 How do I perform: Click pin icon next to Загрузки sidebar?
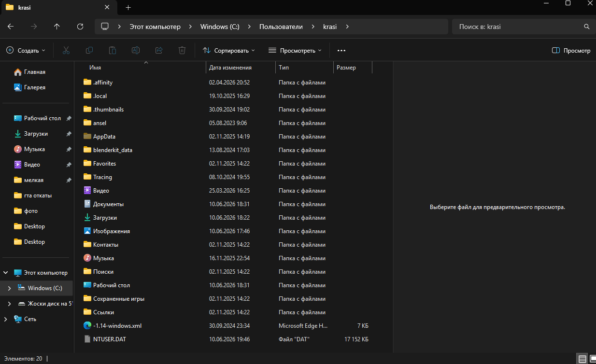click(x=69, y=134)
